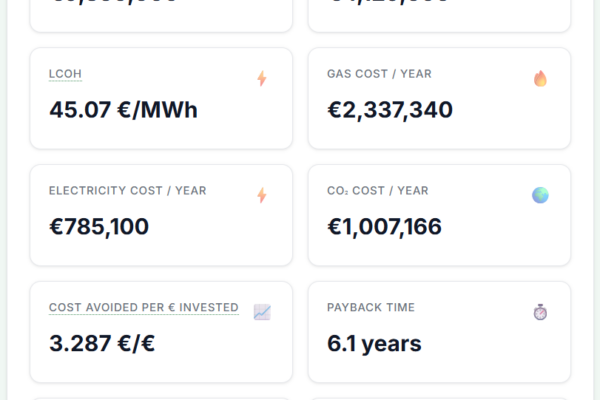This screenshot has height=400, width=600.
Task: Select the €785,100 electricity cost value
Action: 99,226
